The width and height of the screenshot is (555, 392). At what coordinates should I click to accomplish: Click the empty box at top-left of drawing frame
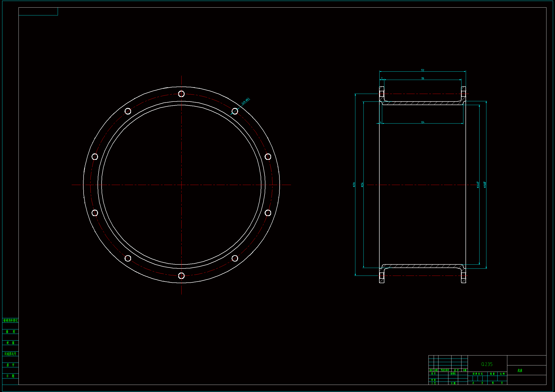[x=38, y=11]
